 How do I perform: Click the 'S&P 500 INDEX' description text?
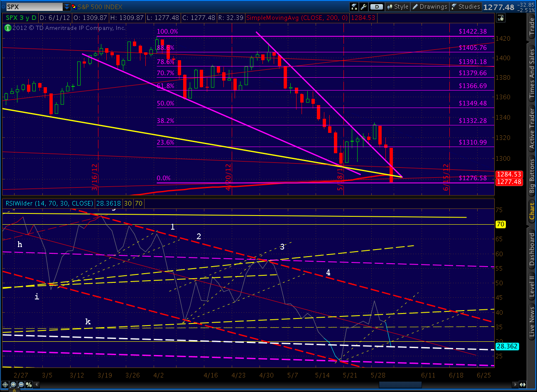(100, 7)
